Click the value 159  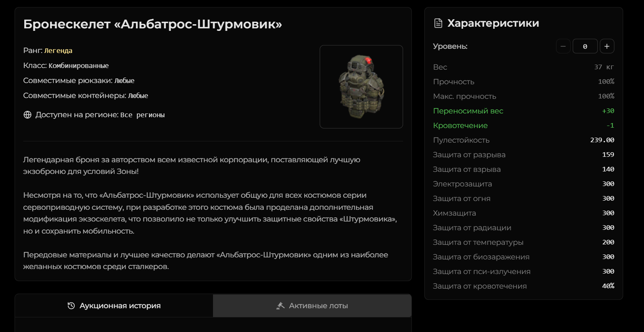pos(608,155)
